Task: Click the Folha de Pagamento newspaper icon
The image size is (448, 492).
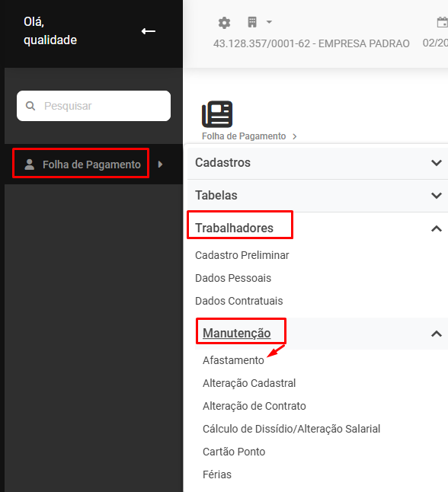Action: tap(217, 114)
